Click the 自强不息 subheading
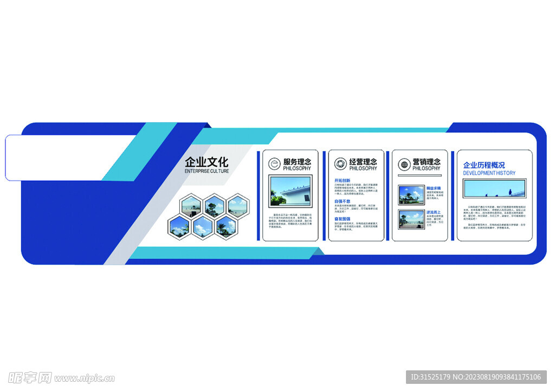Image resolution: width=555 pixels, height=392 pixels. click(343, 201)
